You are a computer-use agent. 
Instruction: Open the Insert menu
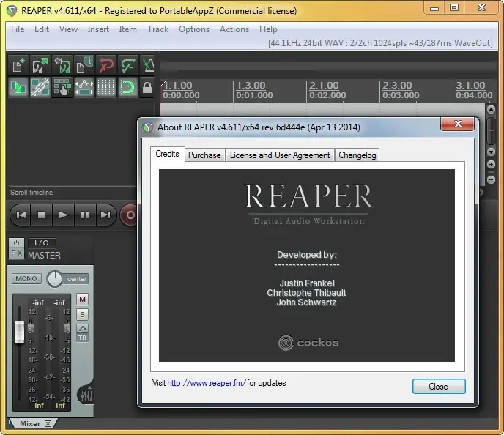pos(98,29)
